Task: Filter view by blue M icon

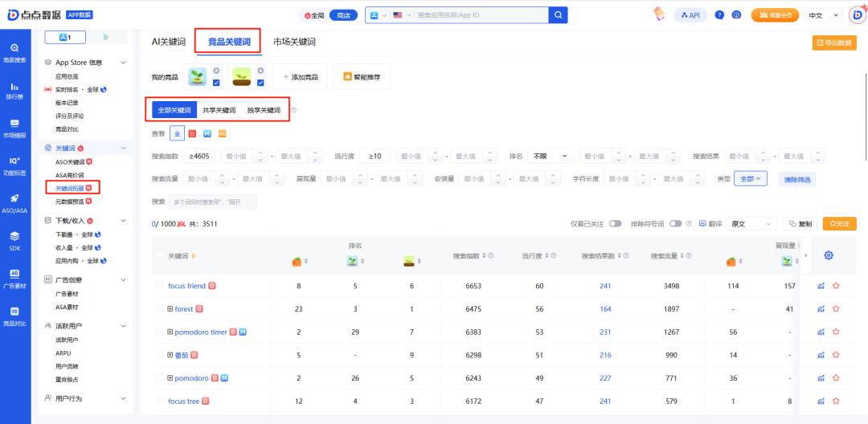Action: pyautogui.click(x=207, y=134)
